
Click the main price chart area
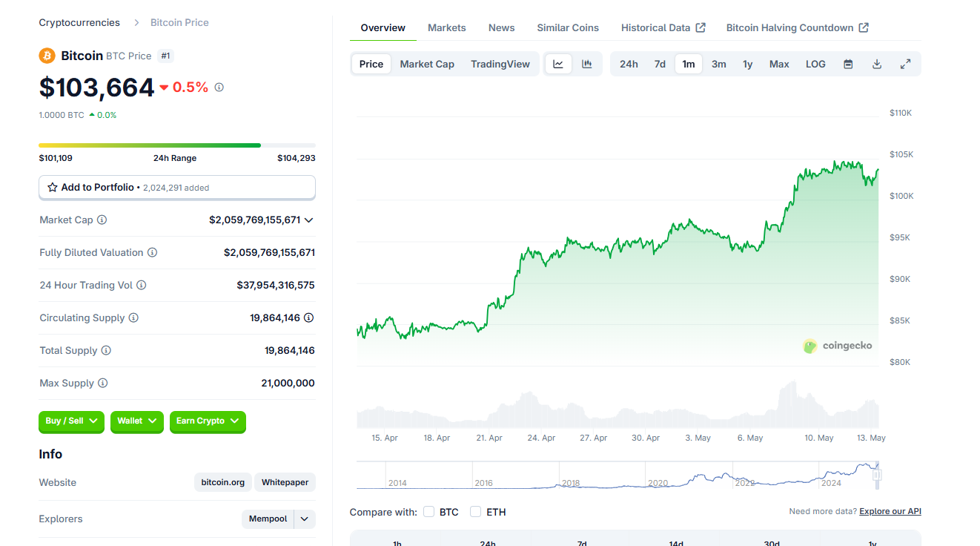(x=618, y=241)
